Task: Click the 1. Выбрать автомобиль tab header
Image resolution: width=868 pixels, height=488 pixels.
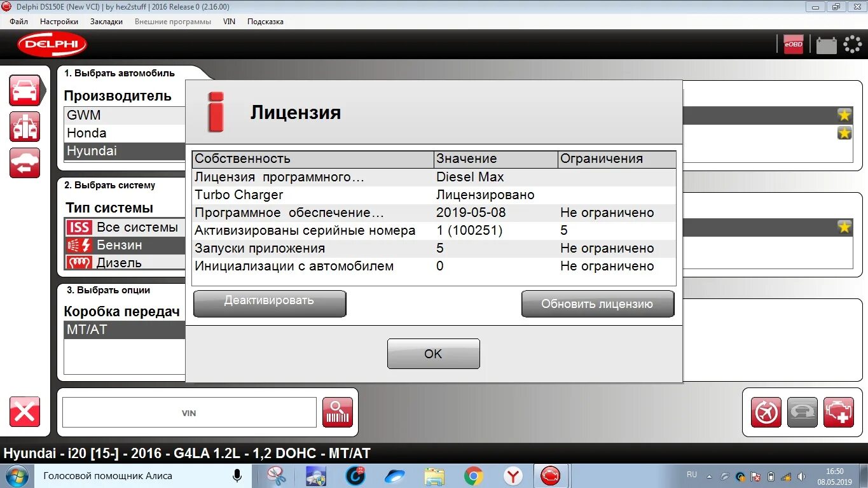Action: [x=120, y=73]
